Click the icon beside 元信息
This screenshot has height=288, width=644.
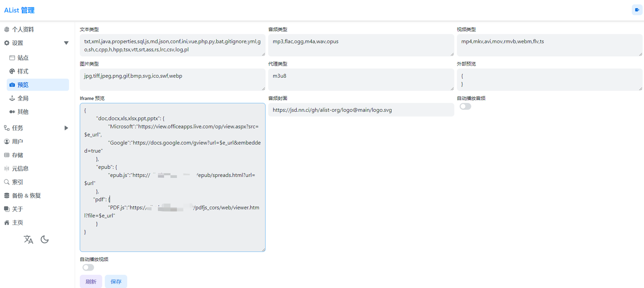tap(7, 168)
